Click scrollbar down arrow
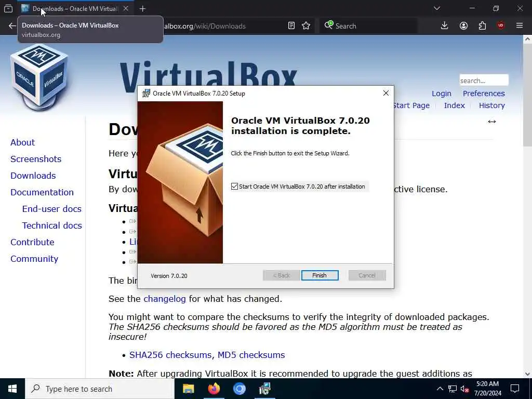The height and width of the screenshot is (399, 532). [x=527, y=374]
